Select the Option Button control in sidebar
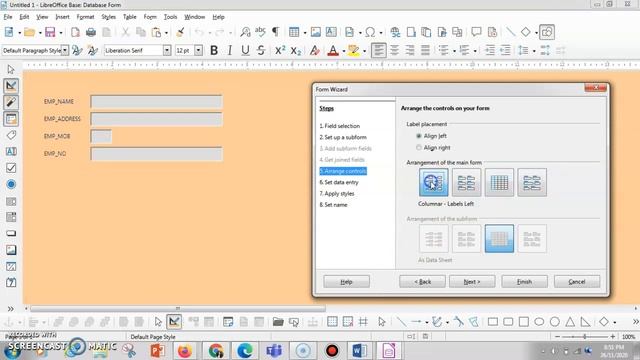Image resolution: width=640 pixels, height=360 pixels. point(11,184)
